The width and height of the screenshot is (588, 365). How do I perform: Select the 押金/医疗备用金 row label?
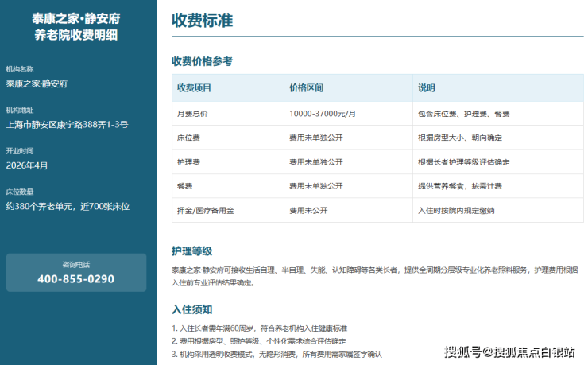(x=206, y=211)
